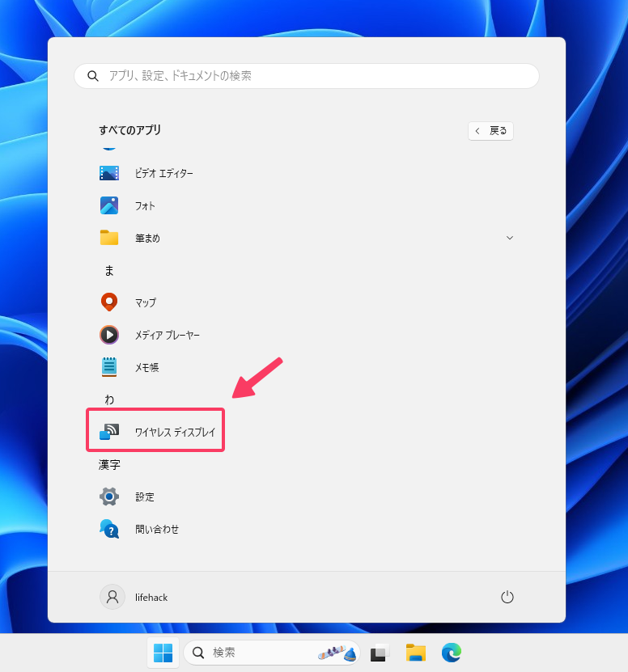
Task: Click the ま letter group header
Action: point(109,270)
